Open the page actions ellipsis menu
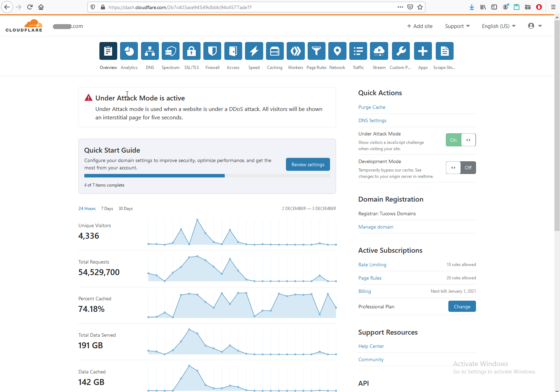Screen dimensions: 560x392 (x=400, y=7)
